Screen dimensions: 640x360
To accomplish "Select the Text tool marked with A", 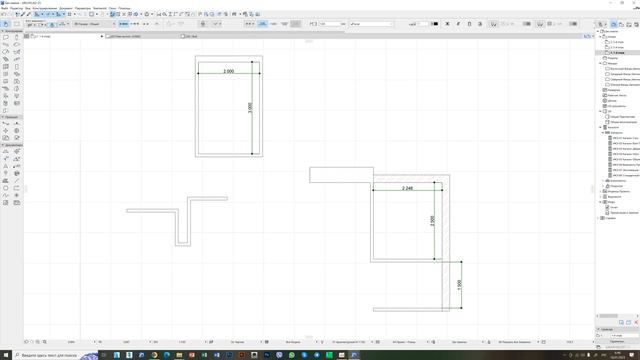I will 6,166.
